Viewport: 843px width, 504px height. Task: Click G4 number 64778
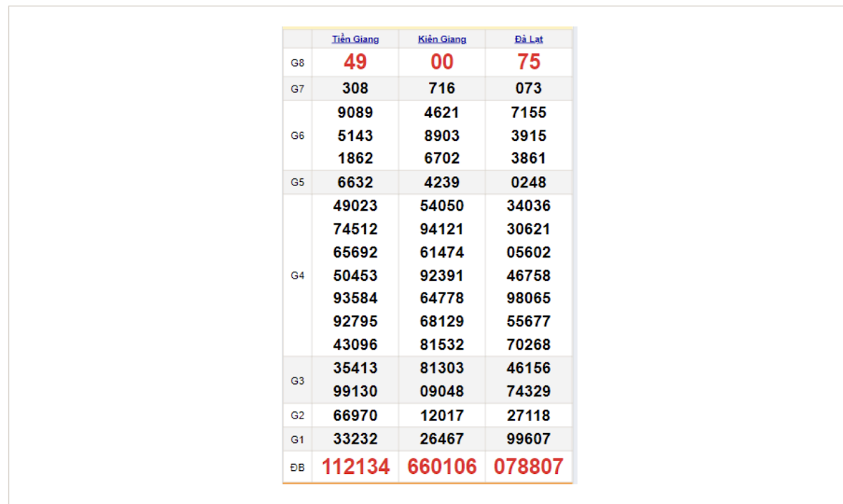(442, 298)
